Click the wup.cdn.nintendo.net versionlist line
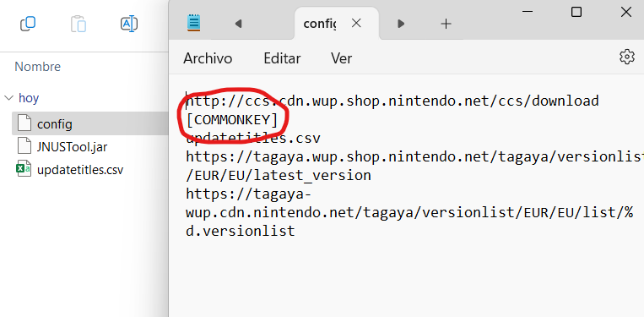Viewport: 644px width, 317px height. pyautogui.click(x=409, y=213)
